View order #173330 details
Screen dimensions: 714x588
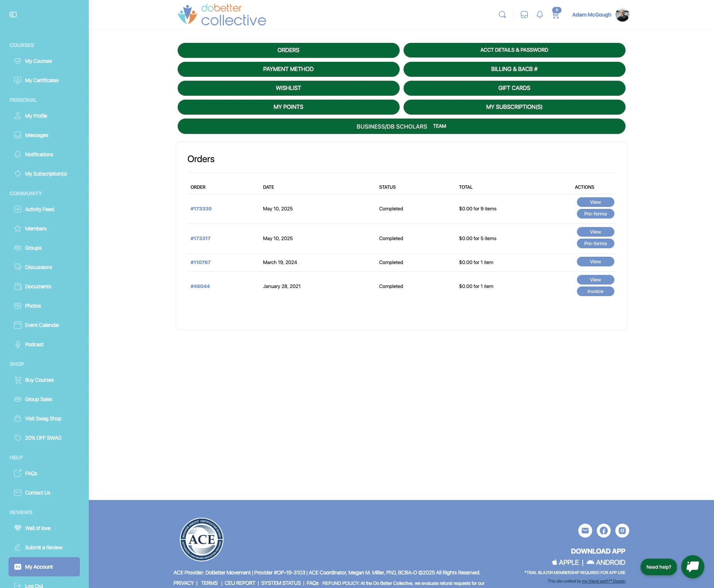[x=595, y=202]
